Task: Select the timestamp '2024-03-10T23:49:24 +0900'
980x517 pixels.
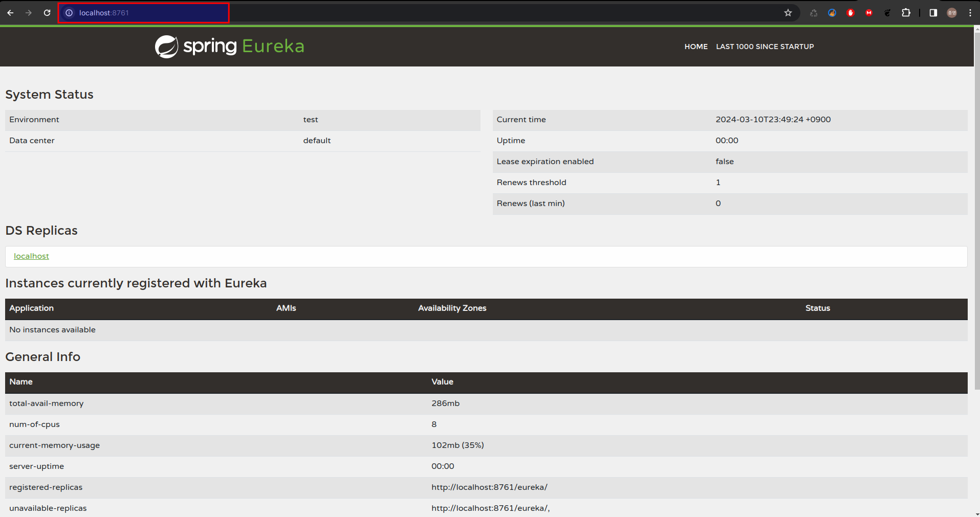Action: pos(773,120)
